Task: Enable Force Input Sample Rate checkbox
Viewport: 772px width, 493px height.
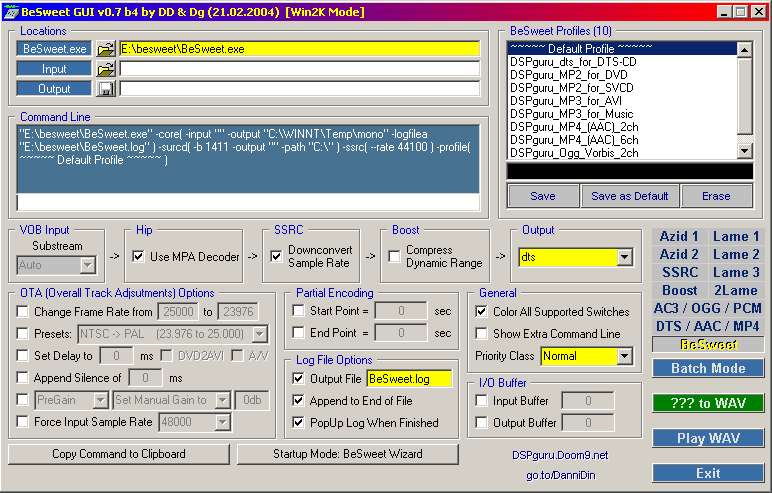Action: coord(23,422)
